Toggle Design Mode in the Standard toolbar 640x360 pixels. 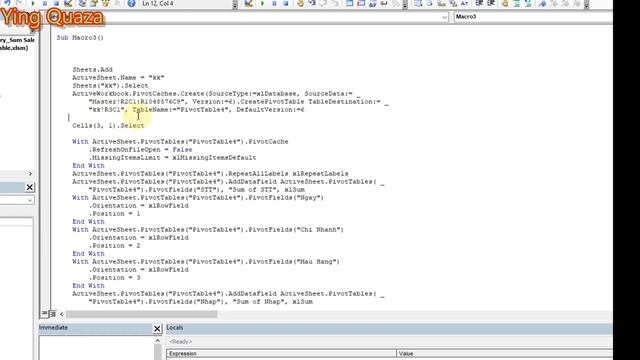point(68,3)
